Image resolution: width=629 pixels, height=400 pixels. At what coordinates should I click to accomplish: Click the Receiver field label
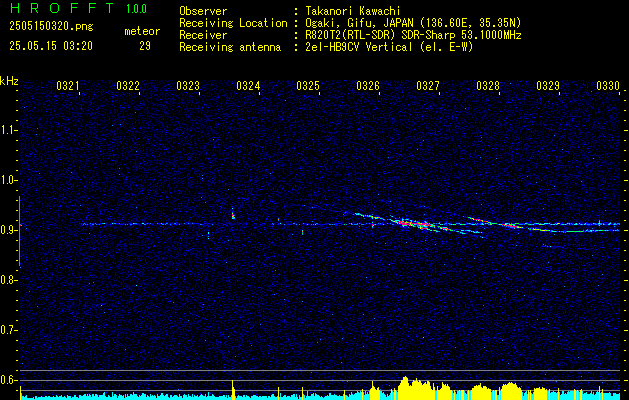point(203,35)
